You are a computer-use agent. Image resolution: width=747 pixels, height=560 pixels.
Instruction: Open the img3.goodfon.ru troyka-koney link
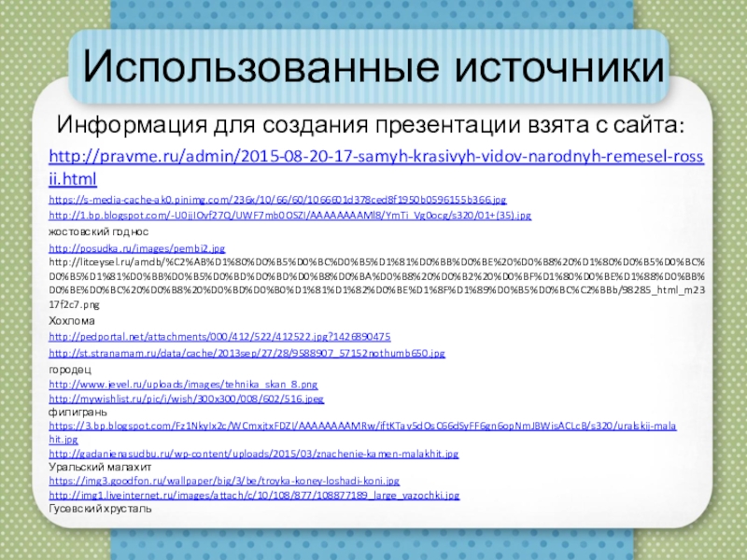(224, 481)
